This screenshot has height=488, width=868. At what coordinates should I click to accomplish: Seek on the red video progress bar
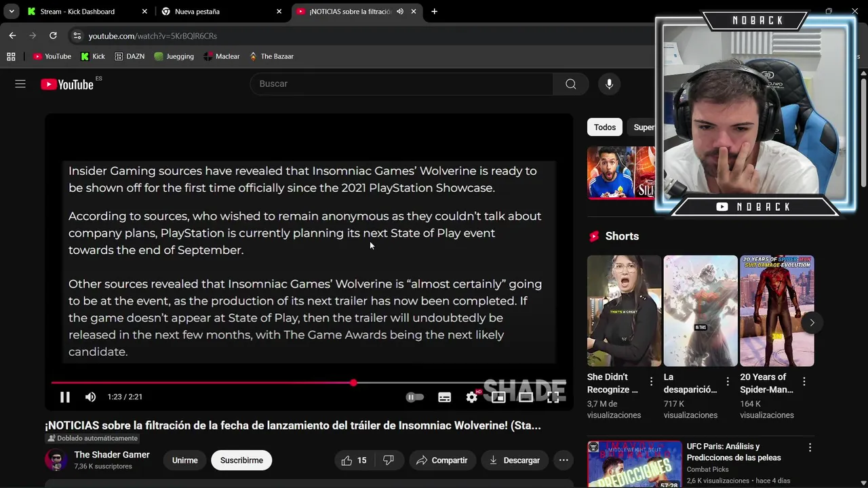pyautogui.click(x=309, y=383)
